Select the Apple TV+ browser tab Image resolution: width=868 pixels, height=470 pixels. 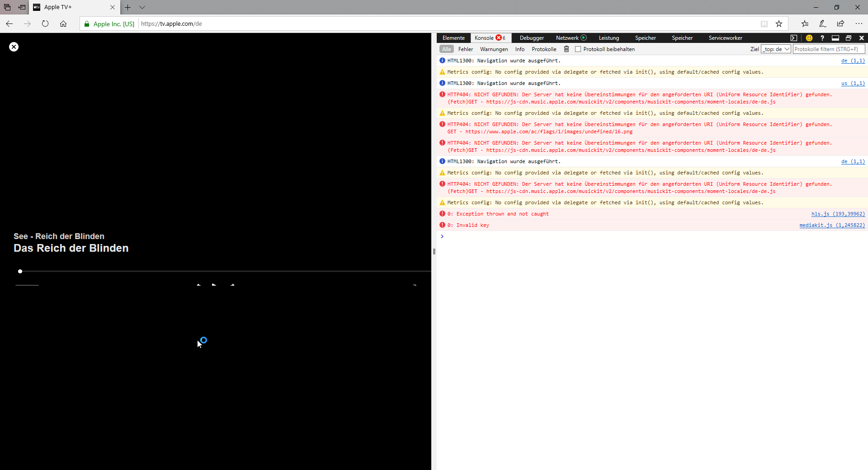point(75,7)
